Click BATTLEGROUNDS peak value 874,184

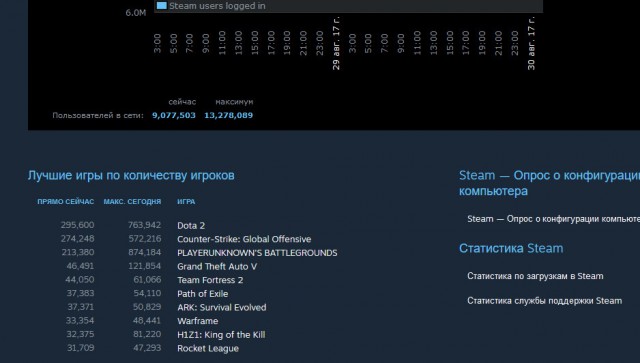pos(144,252)
